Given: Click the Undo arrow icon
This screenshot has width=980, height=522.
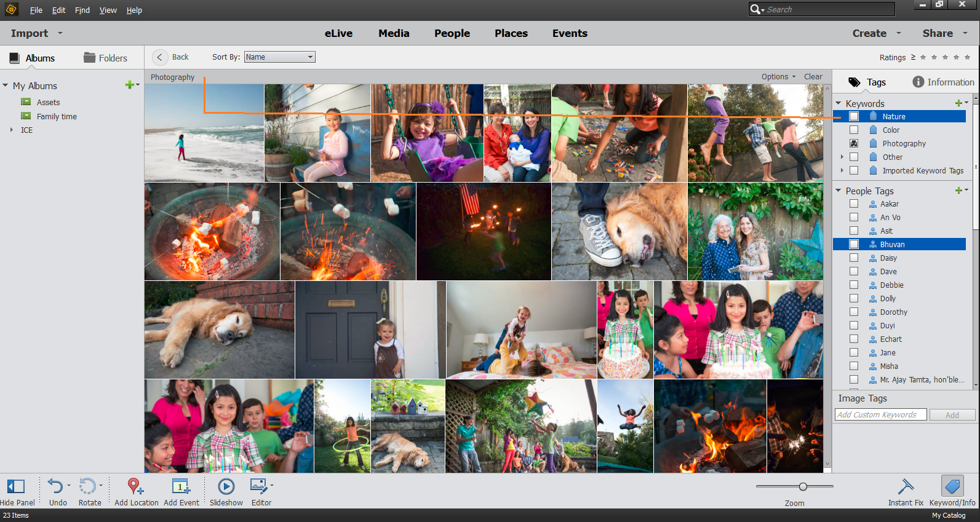Looking at the screenshot, I should click(55, 486).
